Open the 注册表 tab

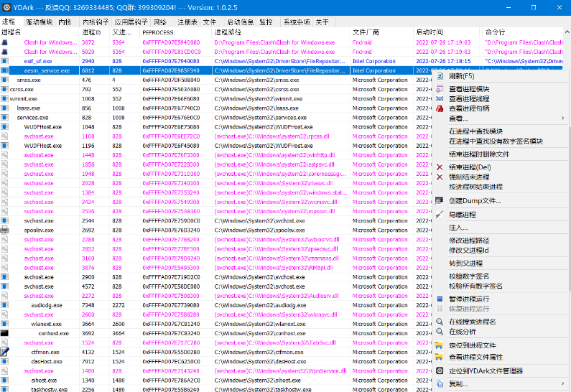(187, 22)
